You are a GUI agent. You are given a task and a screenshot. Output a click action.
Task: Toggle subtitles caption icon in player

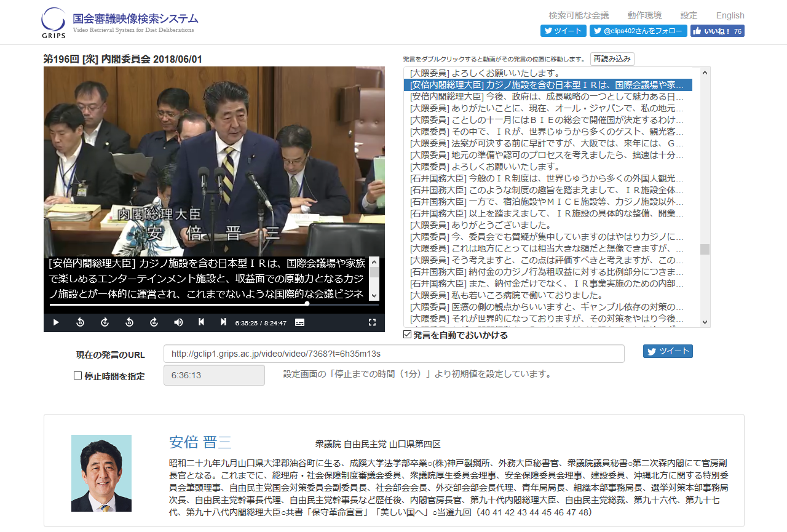click(299, 322)
